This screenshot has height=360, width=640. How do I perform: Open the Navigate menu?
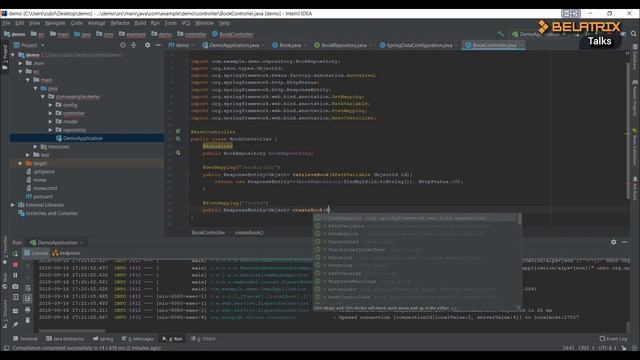click(x=55, y=23)
